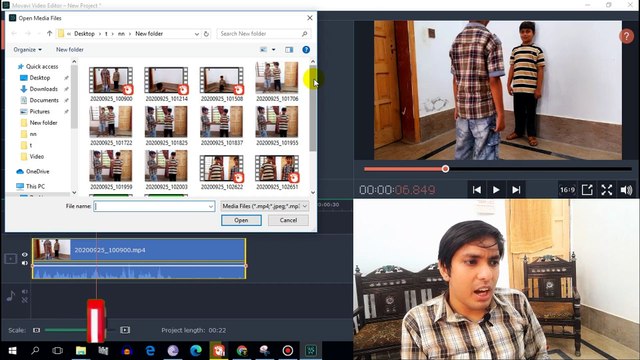Select image file 20200925_101837
Screen dimensions: 640x360
coord(222,126)
